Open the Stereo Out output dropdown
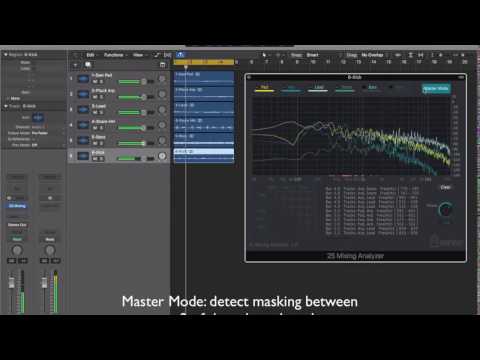 (17, 225)
